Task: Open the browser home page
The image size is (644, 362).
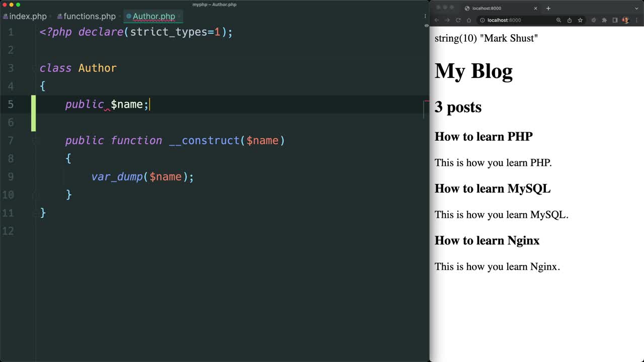Action: pyautogui.click(x=469, y=20)
